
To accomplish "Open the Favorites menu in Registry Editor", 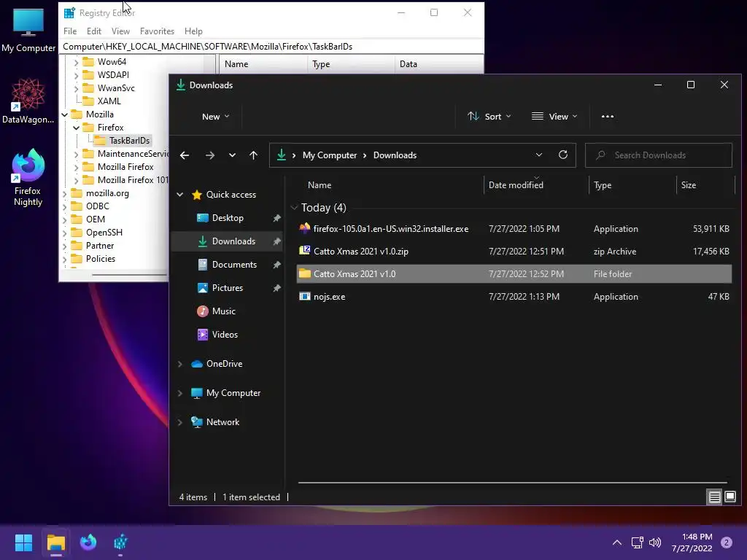I will coord(157,31).
